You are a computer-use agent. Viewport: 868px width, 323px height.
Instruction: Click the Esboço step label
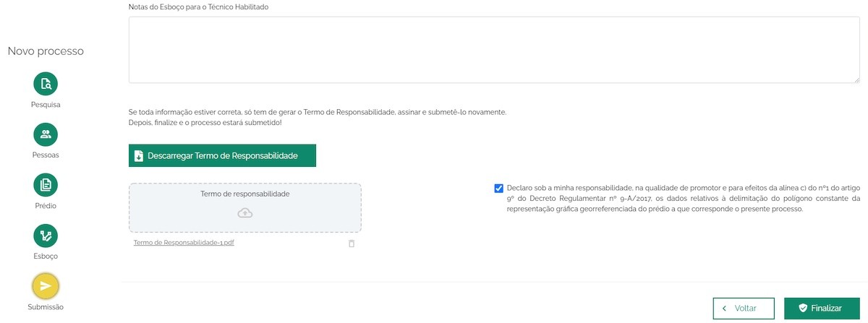click(46, 257)
